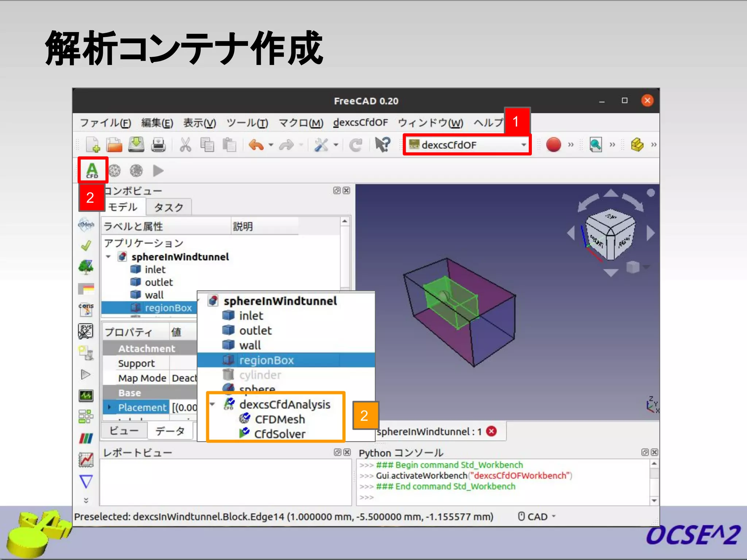Select CfdSolver under dexcsCfdAnalysis

coord(280,434)
